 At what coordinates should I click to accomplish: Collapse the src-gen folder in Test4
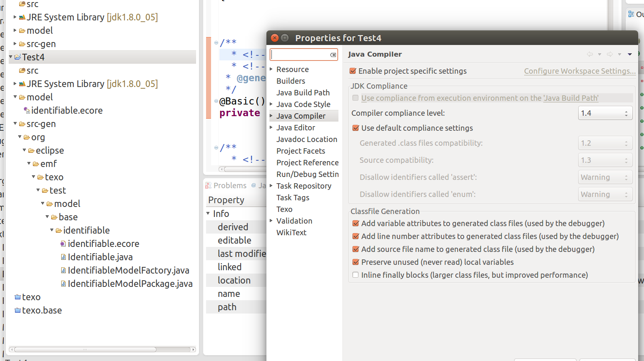coord(15,123)
